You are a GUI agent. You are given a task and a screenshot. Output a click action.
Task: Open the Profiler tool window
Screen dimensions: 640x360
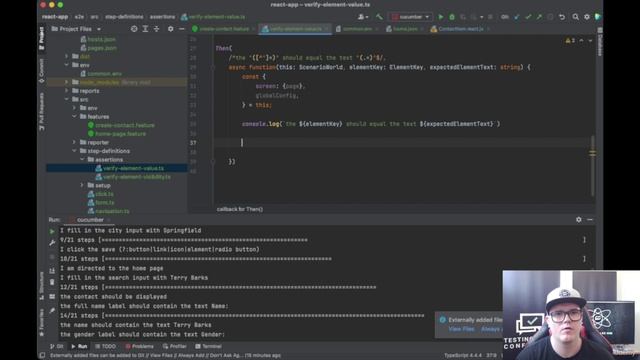click(174, 346)
